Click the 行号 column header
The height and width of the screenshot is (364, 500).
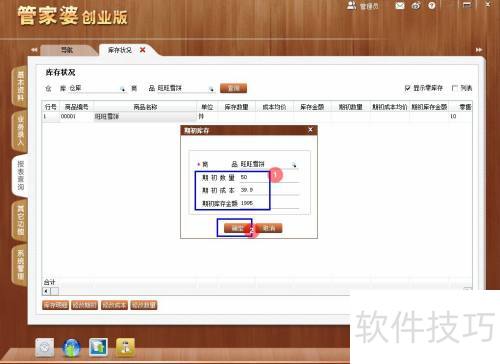(x=51, y=107)
